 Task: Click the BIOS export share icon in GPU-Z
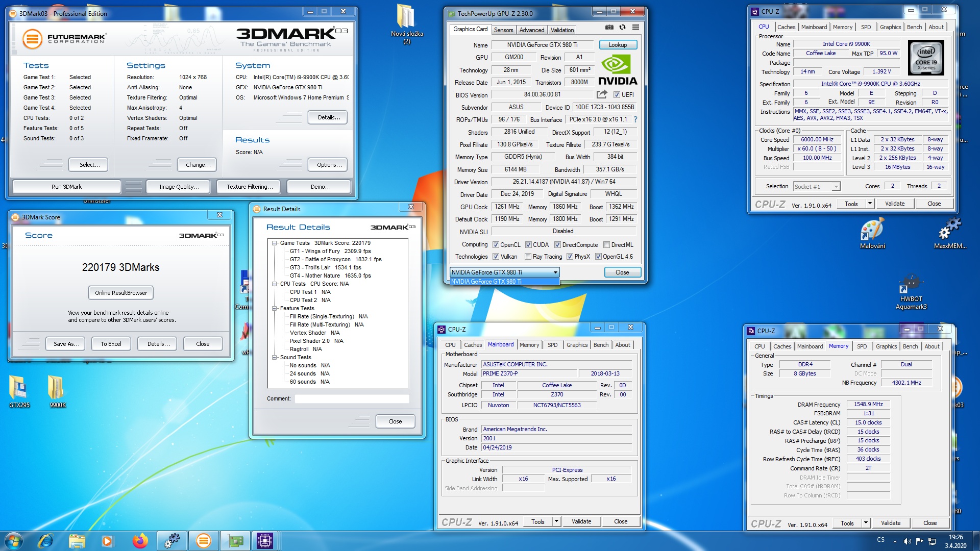(x=602, y=94)
